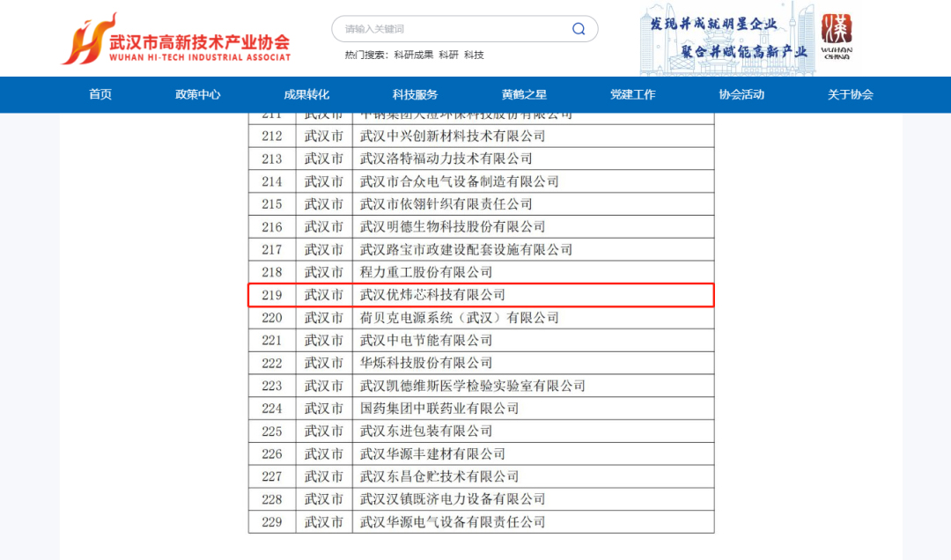
Task: Select 武汉优炜芯科技有限公司 cell
Action: point(533,295)
